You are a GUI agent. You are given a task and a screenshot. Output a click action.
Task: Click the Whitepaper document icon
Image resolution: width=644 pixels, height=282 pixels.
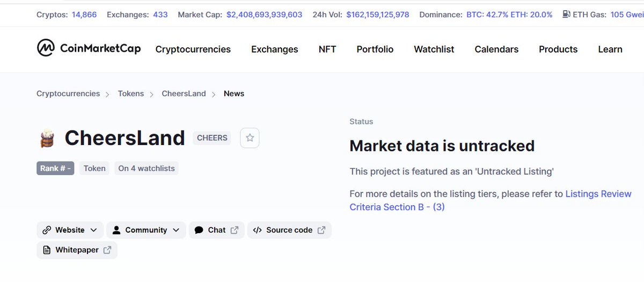46,250
